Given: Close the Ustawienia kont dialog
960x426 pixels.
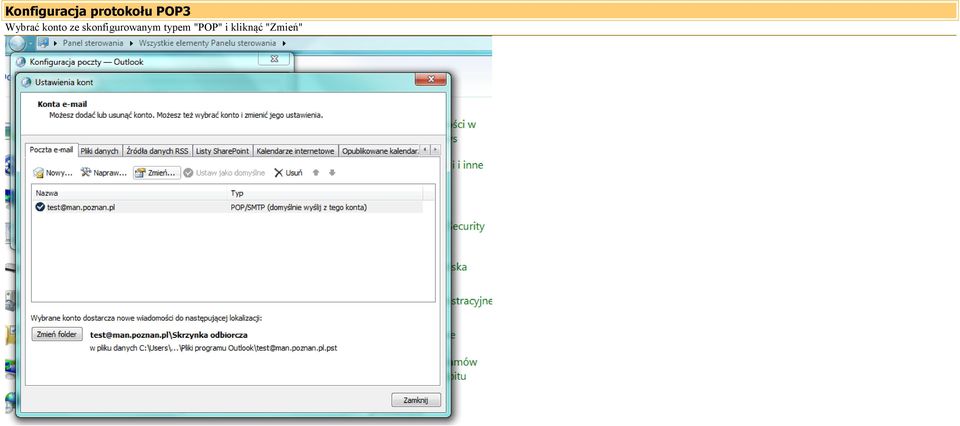Looking at the screenshot, I should (430, 80).
